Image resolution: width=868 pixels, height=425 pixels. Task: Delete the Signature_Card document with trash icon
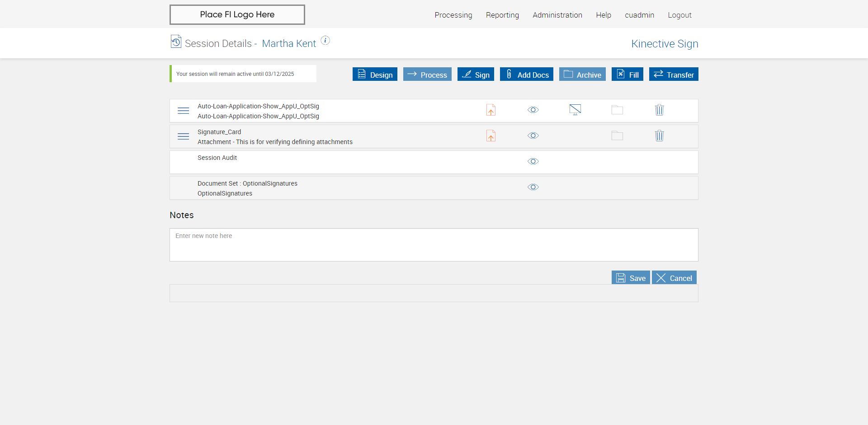tap(659, 135)
